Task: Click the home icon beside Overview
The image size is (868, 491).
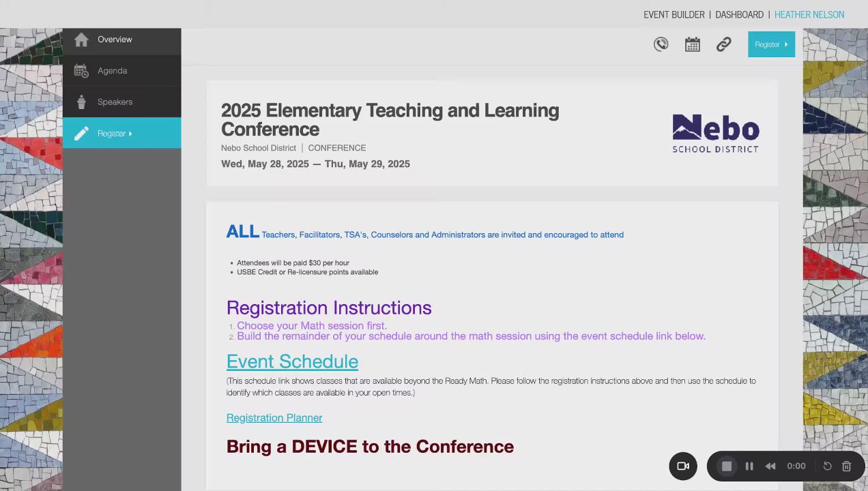Action: tap(81, 40)
